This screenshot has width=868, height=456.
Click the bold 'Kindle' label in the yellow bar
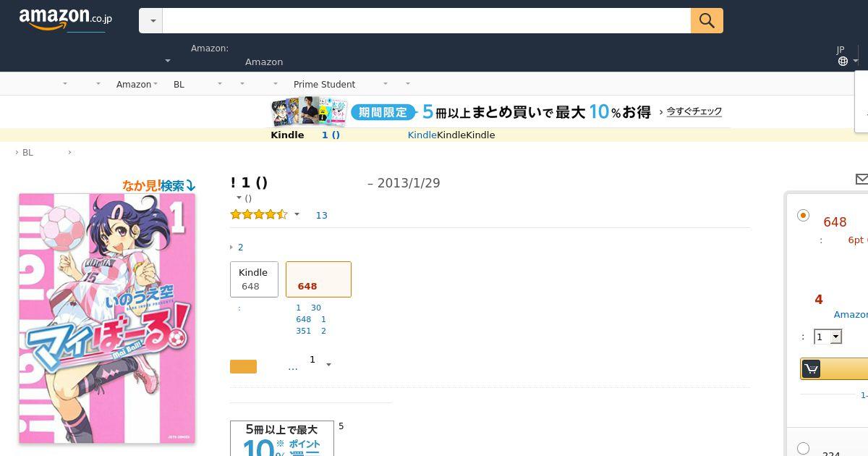[x=287, y=135]
